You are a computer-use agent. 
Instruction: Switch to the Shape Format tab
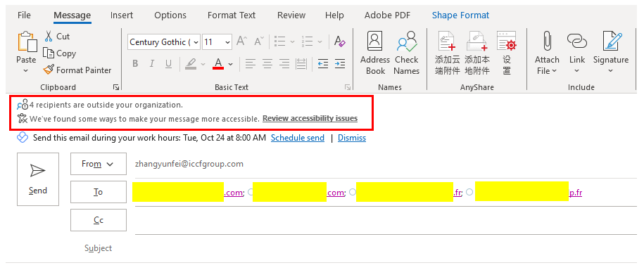coord(460,15)
